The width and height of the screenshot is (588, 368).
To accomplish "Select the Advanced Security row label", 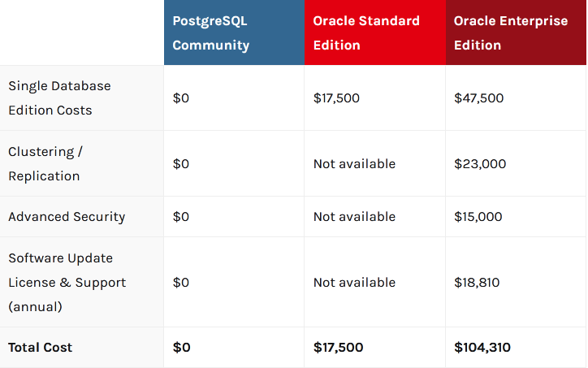I will point(67,216).
